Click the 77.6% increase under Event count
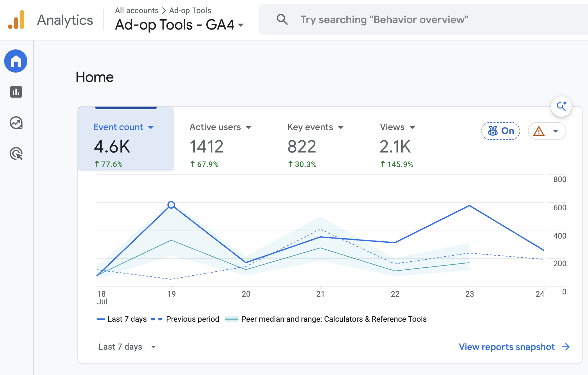Image resolution: width=588 pixels, height=375 pixels. (x=109, y=164)
